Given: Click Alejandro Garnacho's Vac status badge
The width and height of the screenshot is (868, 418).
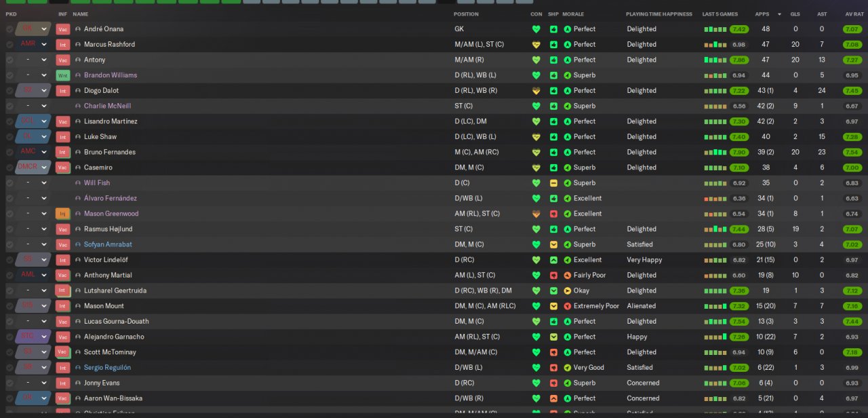Looking at the screenshot, I should click(62, 337).
